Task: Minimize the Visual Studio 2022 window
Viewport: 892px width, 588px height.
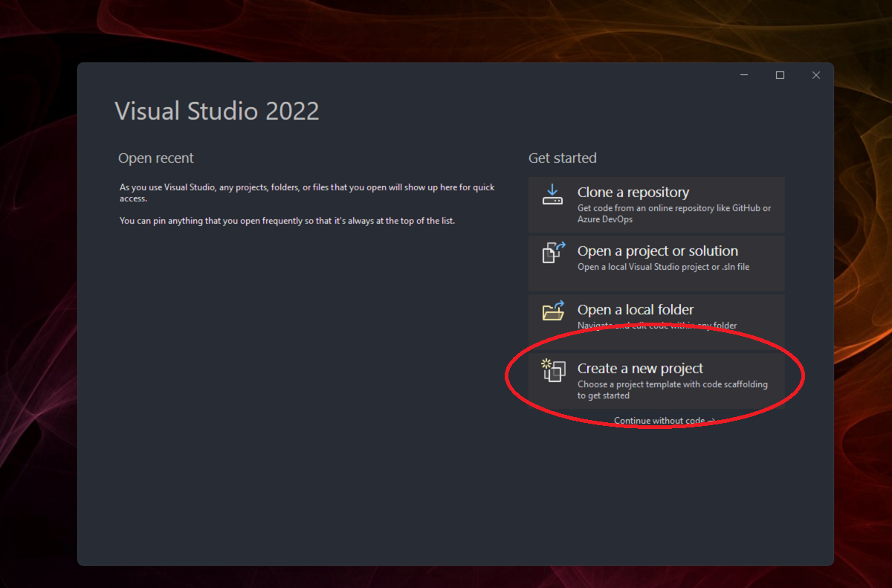Action: [744, 75]
